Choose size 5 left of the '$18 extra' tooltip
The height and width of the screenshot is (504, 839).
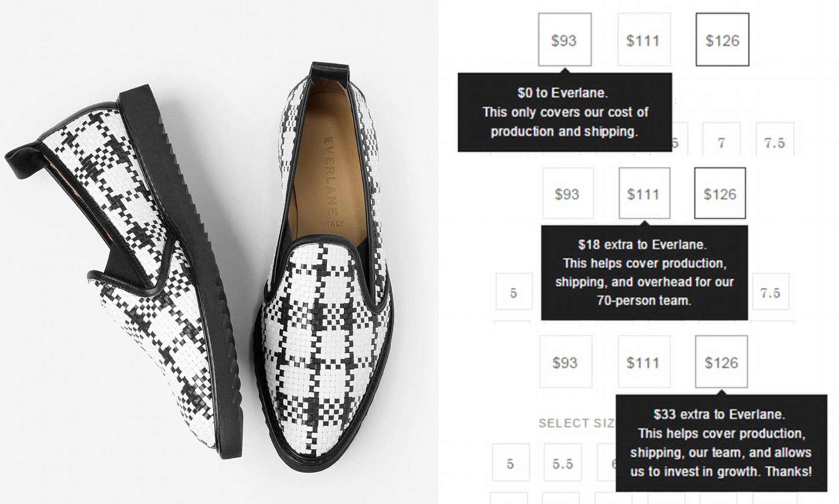pos(513,292)
